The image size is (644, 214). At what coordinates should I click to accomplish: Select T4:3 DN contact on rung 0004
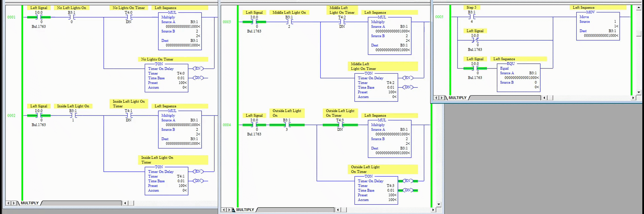coord(340,125)
